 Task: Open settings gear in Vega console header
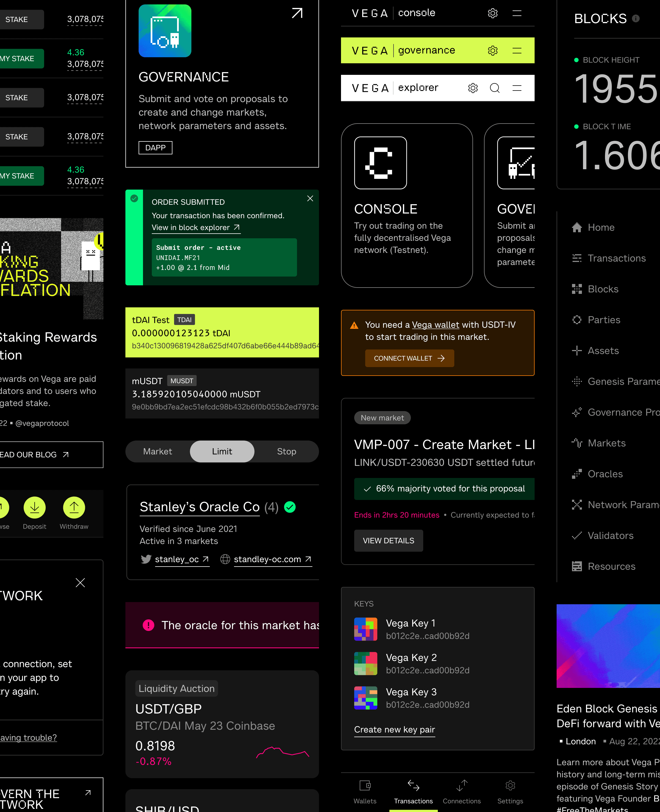pyautogui.click(x=493, y=13)
